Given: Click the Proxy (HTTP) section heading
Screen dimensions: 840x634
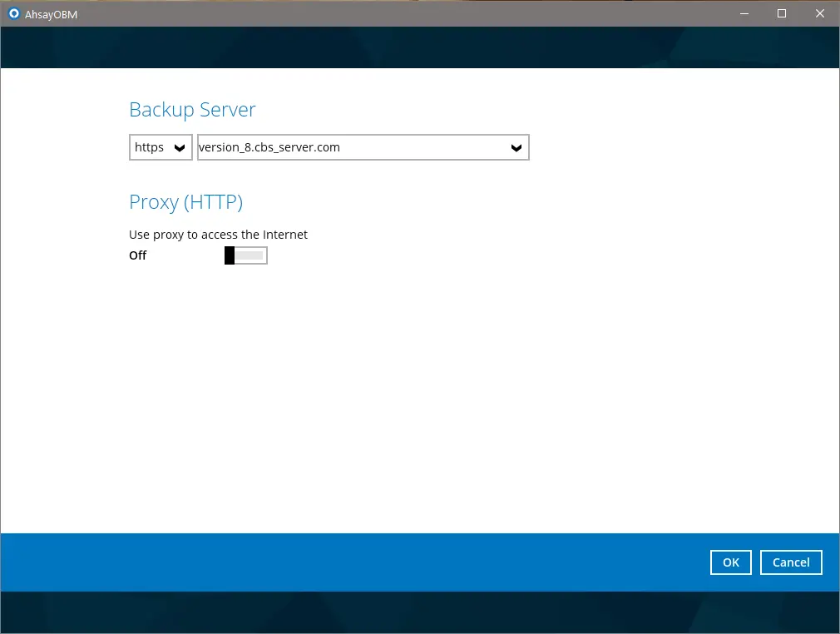Looking at the screenshot, I should coord(185,202).
